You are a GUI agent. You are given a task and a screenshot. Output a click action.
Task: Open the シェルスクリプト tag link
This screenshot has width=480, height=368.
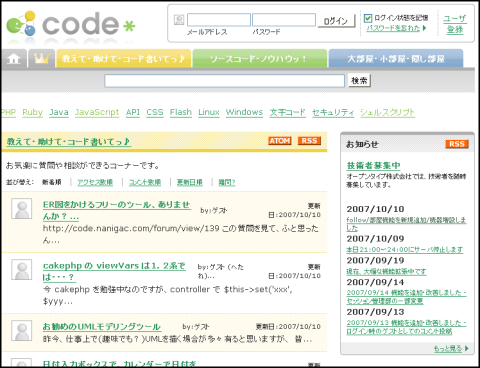pyautogui.click(x=387, y=112)
